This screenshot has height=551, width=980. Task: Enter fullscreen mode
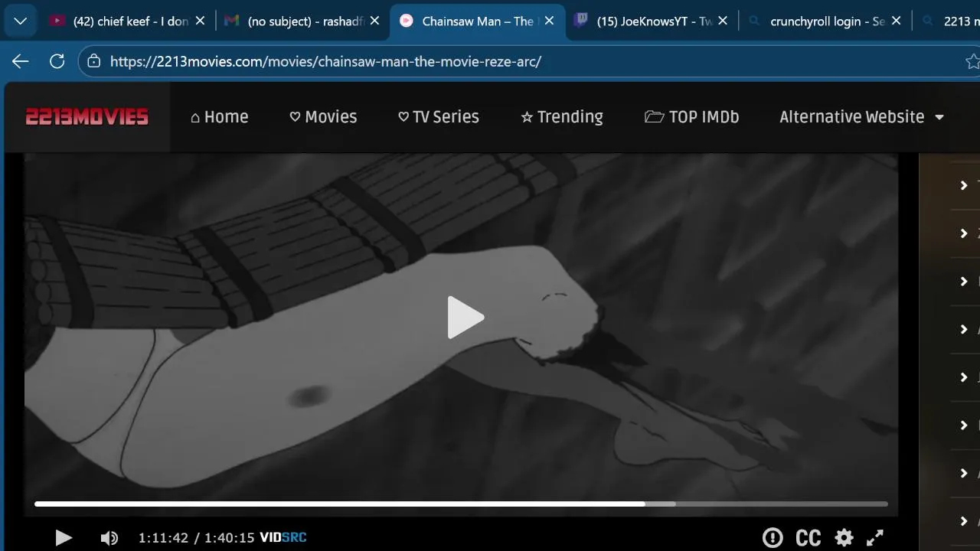(x=875, y=538)
